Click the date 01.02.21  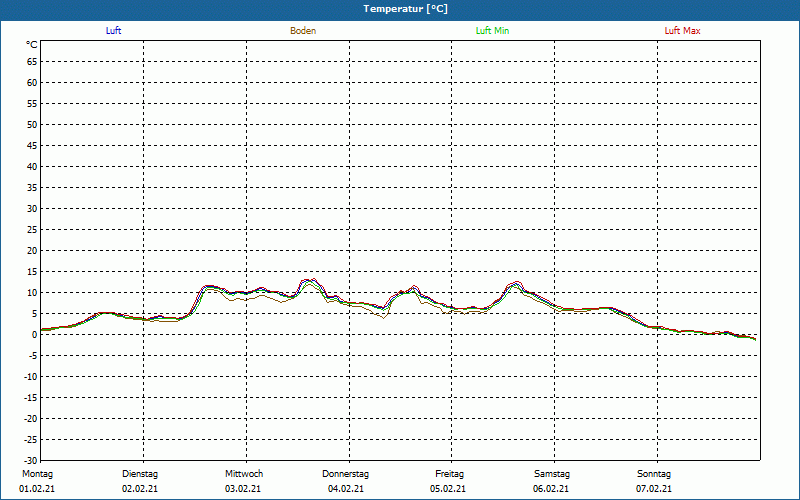[x=37, y=489]
